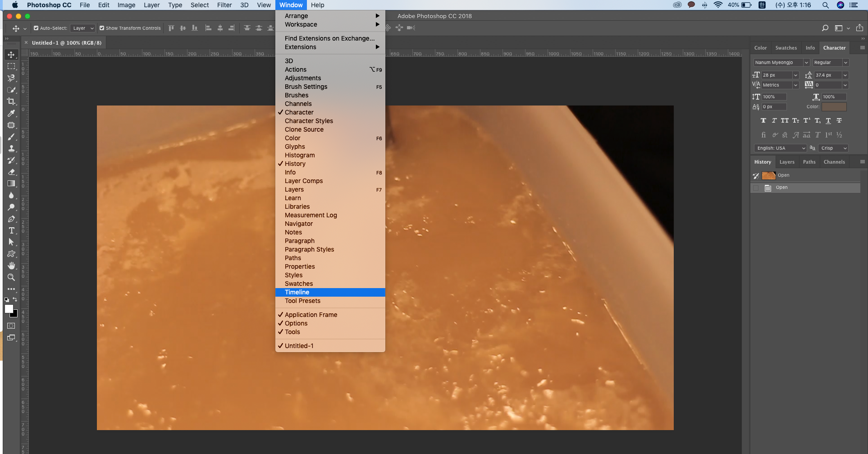Open the Auto-Select Layer dropdown

tap(83, 28)
